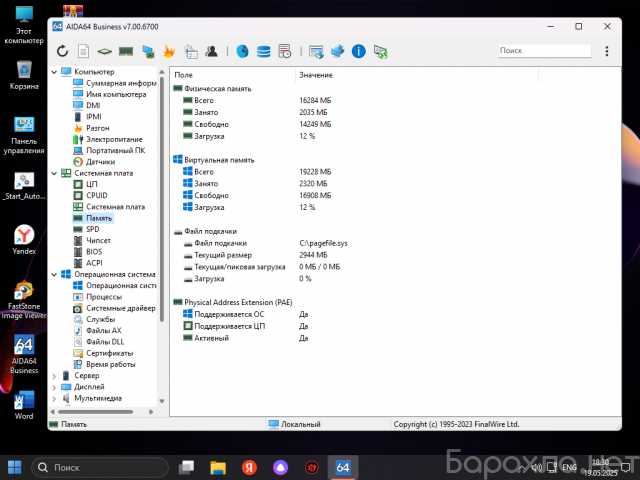Click the blue database stack toolbar icon
This screenshot has height=480, width=640.
tap(263, 51)
